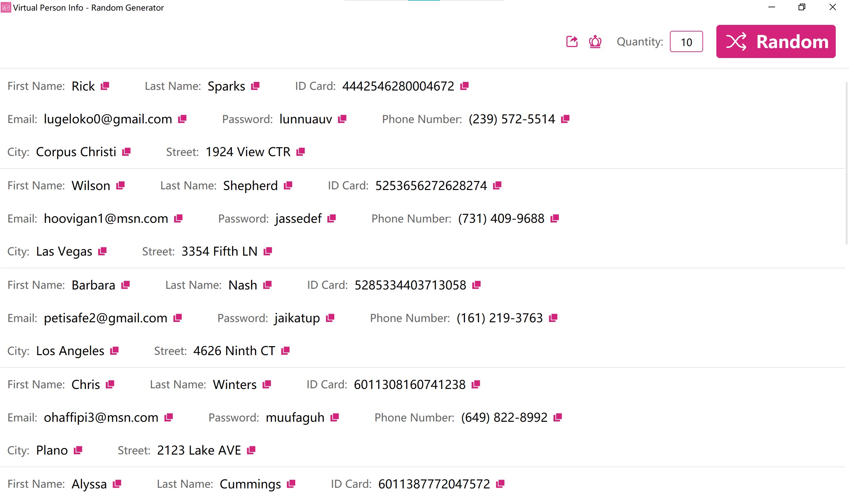Copy city Corpus Christi
Image resolution: width=849 pixels, height=504 pixels.
tap(126, 152)
